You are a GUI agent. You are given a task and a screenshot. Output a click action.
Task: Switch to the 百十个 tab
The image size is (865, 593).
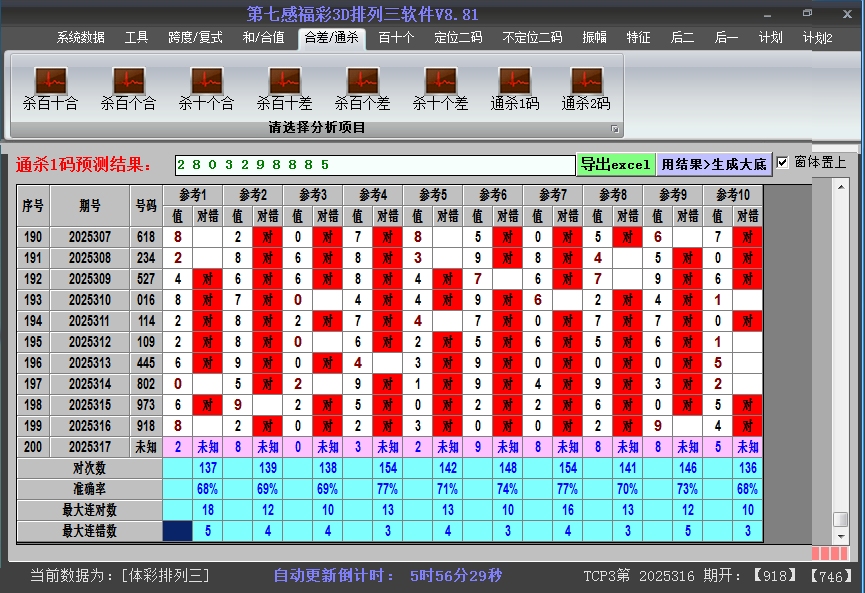pos(400,38)
